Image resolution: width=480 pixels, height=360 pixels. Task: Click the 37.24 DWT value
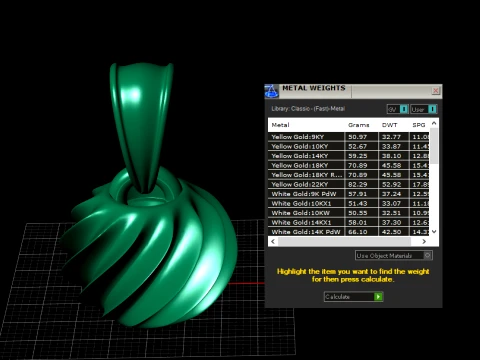pyautogui.click(x=391, y=194)
